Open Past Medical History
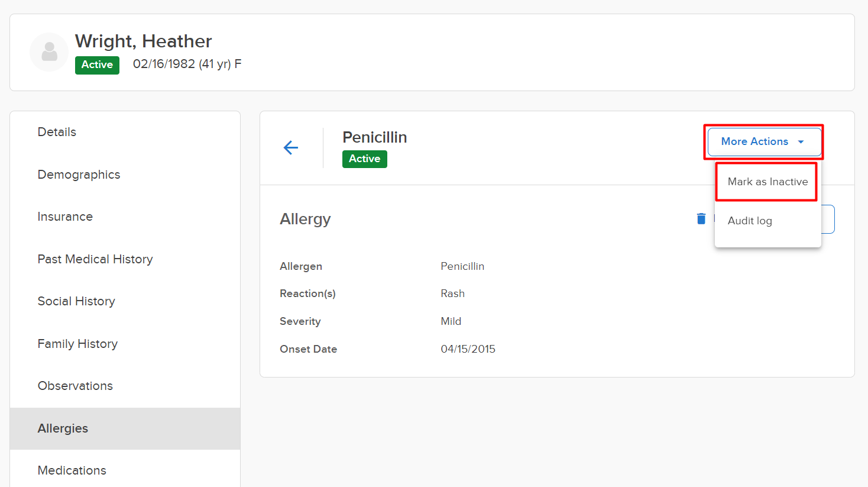The width and height of the screenshot is (868, 487). tap(95, 259)
